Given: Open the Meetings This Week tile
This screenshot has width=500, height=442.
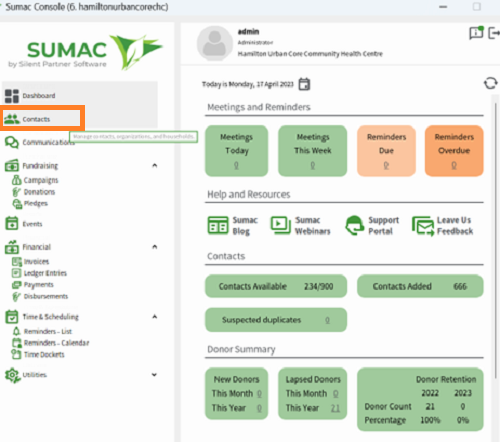Looking at the screenshot, I should pyautogui.click(x=312, y=151).
